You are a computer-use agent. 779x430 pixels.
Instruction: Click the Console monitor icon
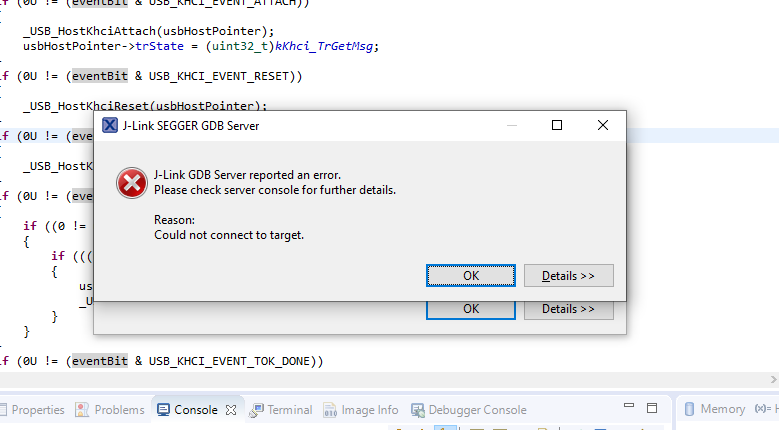coord(163,410)
